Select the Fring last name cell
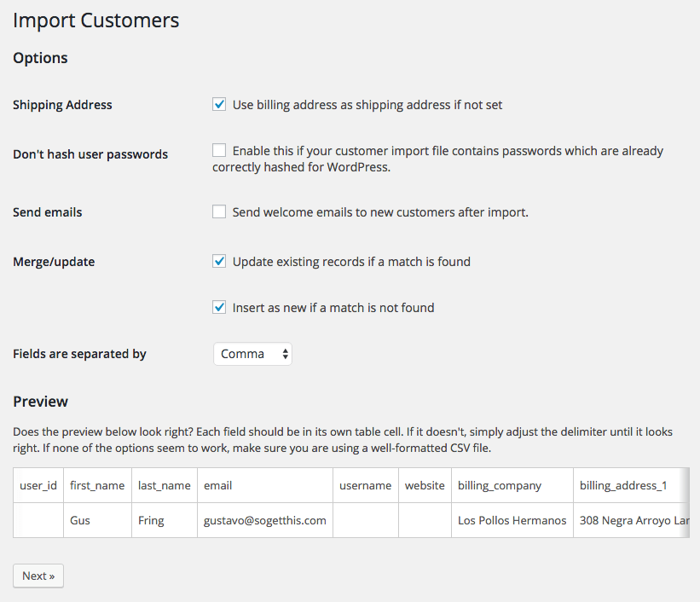The width and height of the screenshot is (700, 602). point(165,520)
